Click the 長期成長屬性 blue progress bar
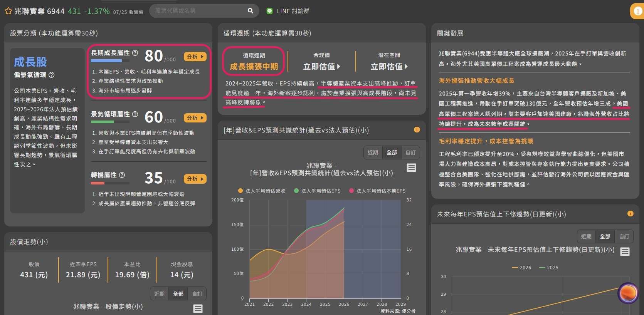The image size is (644, 315). pos(110,60)
